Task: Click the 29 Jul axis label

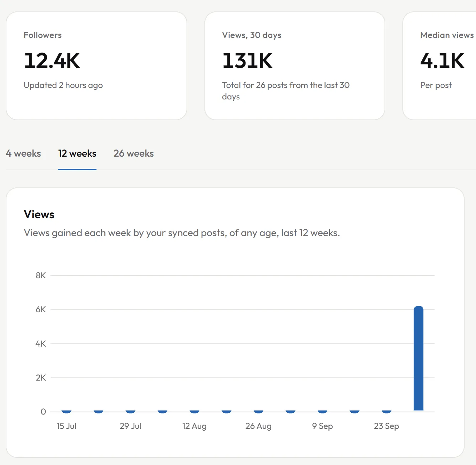Action: (130, 426)
